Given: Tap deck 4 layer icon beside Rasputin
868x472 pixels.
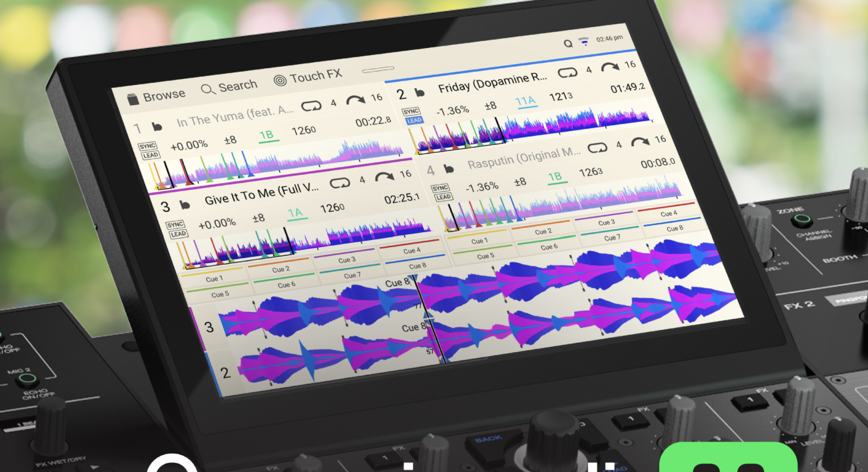Looking at the screenshot, I should [448, 169].
